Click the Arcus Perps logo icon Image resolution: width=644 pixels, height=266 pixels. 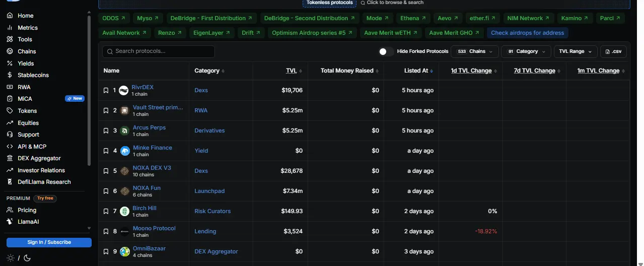tap(125, 130)
